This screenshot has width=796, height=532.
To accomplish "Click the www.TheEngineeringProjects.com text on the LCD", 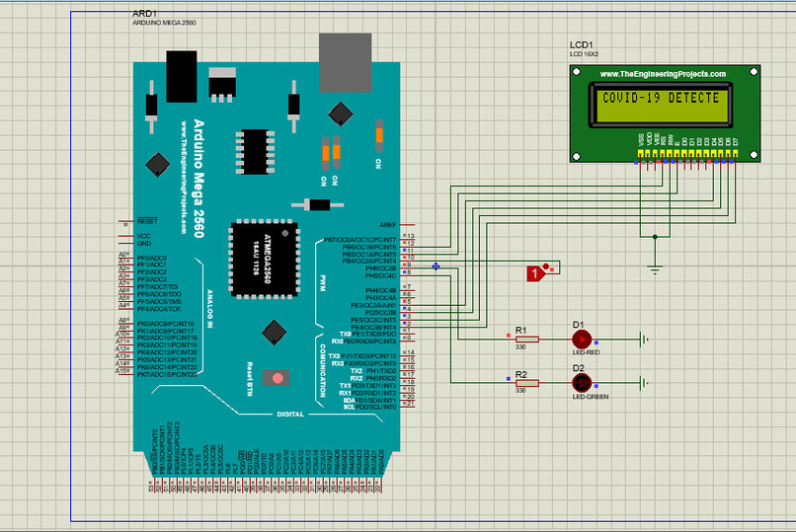I will [x=663, y=74].
